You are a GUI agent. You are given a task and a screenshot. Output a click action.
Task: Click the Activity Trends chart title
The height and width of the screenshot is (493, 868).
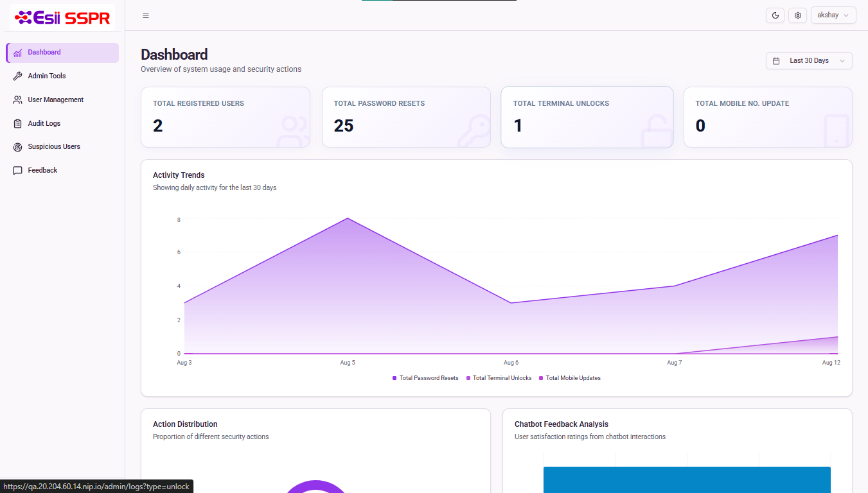(179, 175)
